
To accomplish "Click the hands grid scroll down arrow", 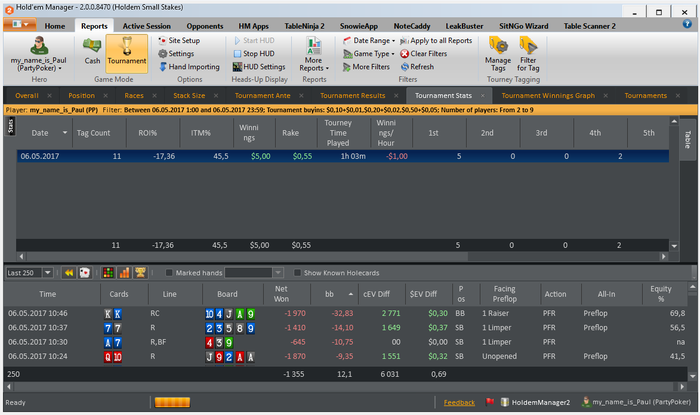I will click(x=692, y=376).
